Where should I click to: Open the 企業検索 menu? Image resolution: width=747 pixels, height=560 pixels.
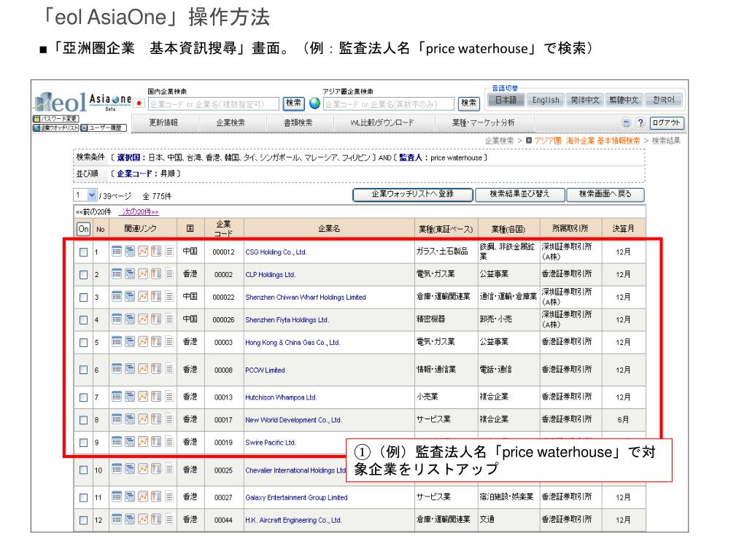[x=231, y=122]
